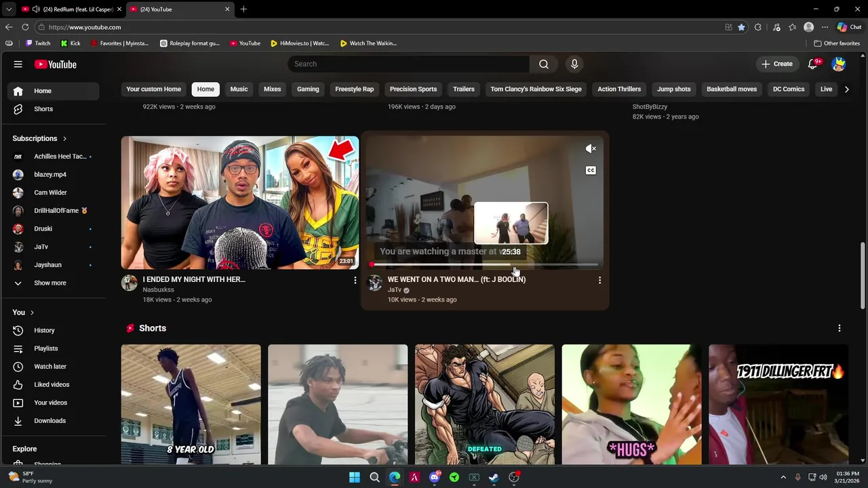Select Your custom Home chip

(153, 89)
